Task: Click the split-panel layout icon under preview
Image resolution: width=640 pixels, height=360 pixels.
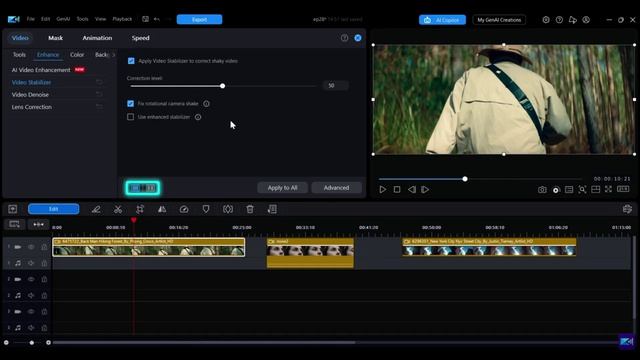Action: 596,189
